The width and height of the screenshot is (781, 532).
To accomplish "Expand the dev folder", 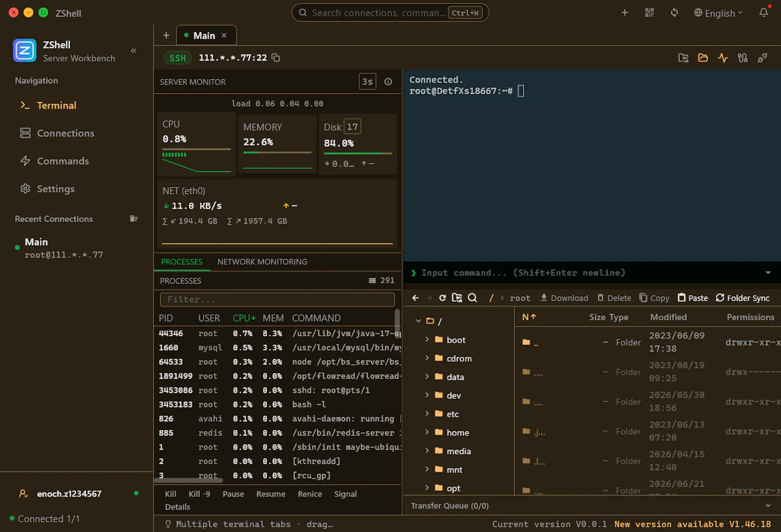I will pyautogui.click(x=427, y=395).
